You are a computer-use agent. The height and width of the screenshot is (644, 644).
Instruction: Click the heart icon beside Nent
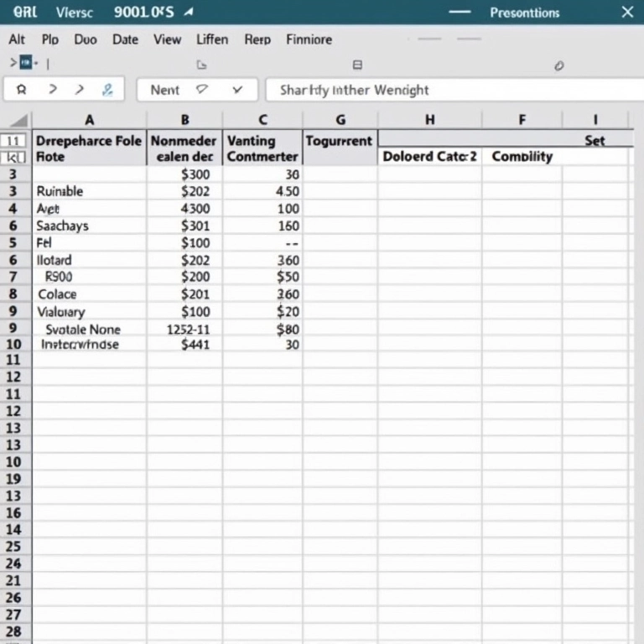(x=201, y=90)
